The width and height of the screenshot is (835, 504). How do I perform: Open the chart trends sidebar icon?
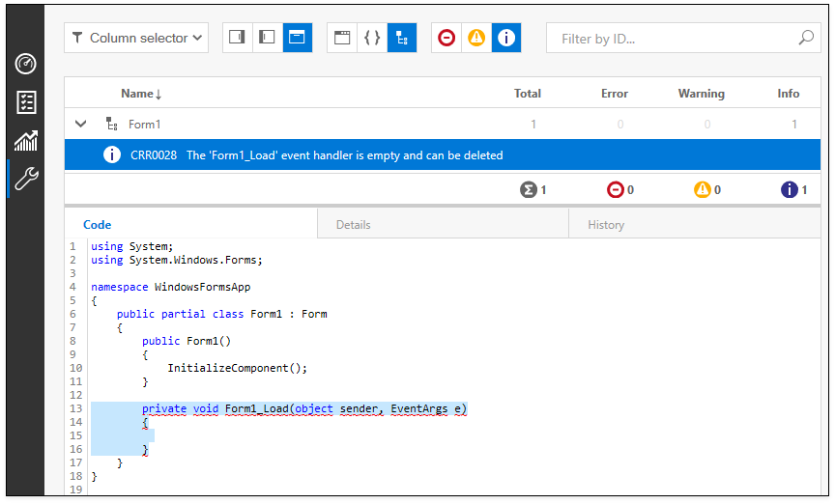pyautogui.click(x=25, y=141)
